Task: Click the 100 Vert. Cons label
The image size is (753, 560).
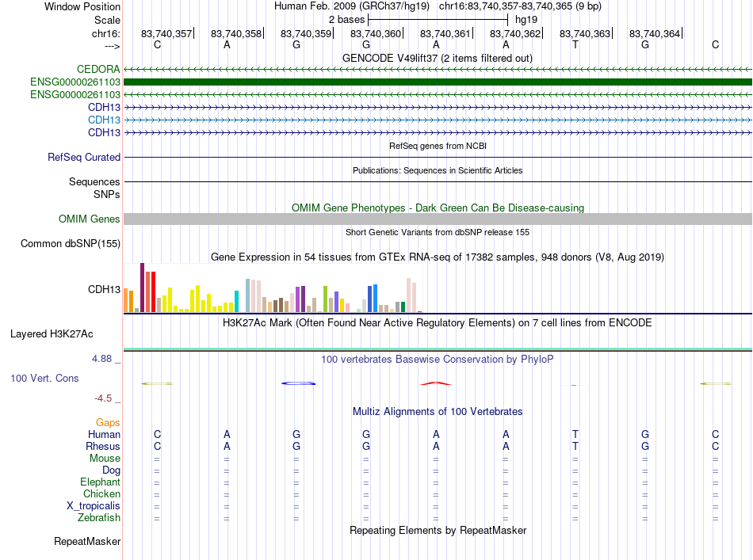Action: tap(44, 378)
